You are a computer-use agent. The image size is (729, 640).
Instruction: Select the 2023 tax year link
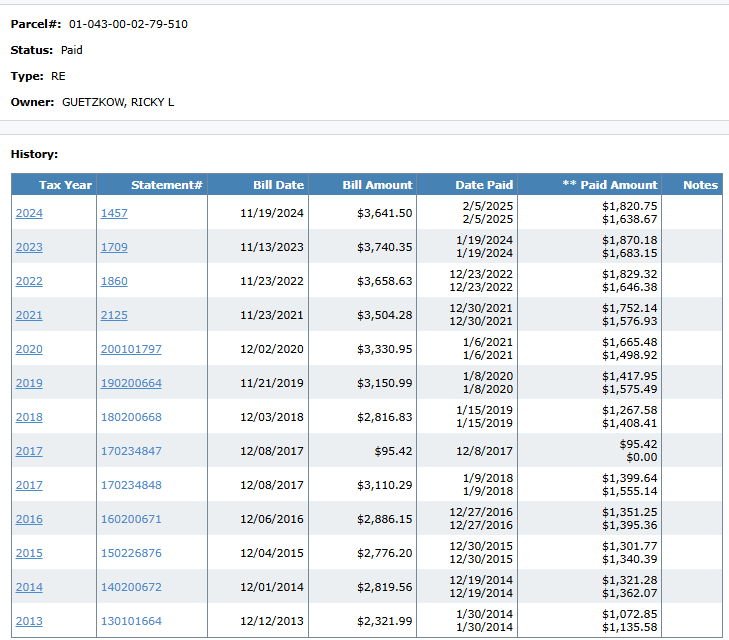[x=29, y=247]
